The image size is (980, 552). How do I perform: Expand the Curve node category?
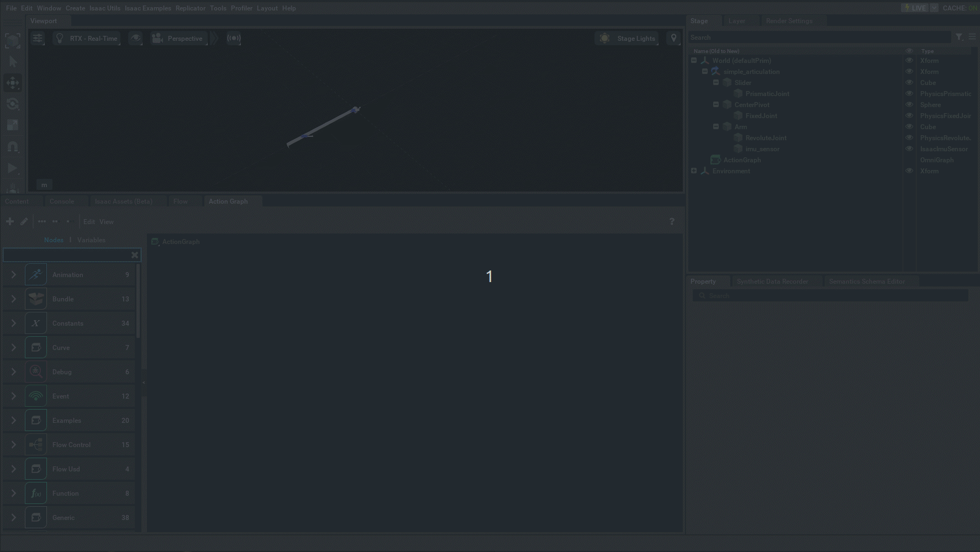14,347
